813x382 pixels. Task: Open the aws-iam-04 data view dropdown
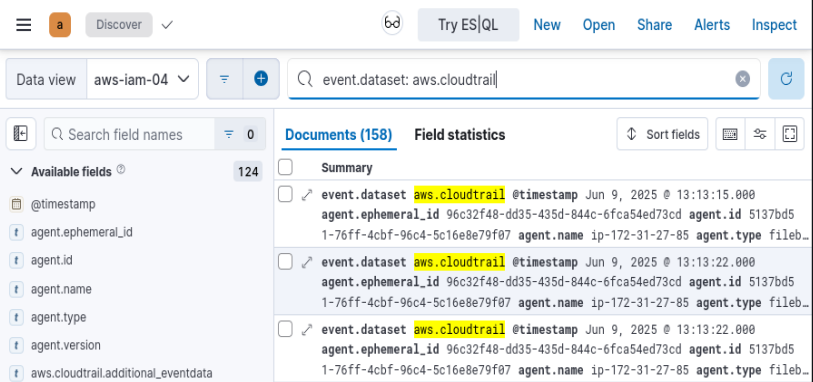click(x=143, y=79)
